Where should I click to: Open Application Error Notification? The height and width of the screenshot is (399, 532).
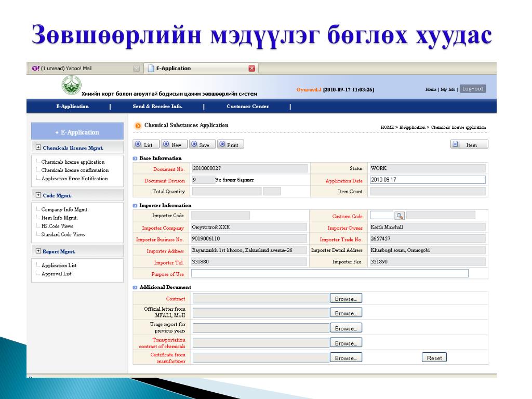click(x=75, y=179)
